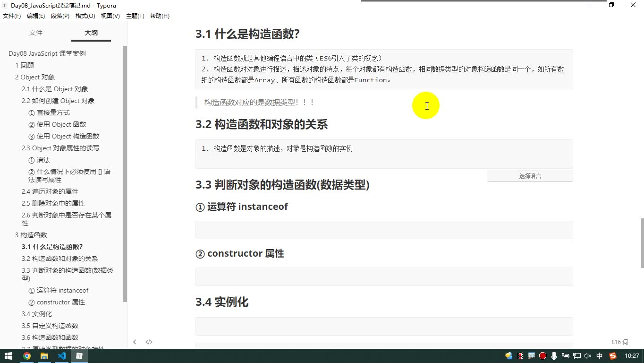The width and height of the screenshot is (644, 363).
Task: Toggle the Chinese input mode indicator
Action: pos(600,356)
